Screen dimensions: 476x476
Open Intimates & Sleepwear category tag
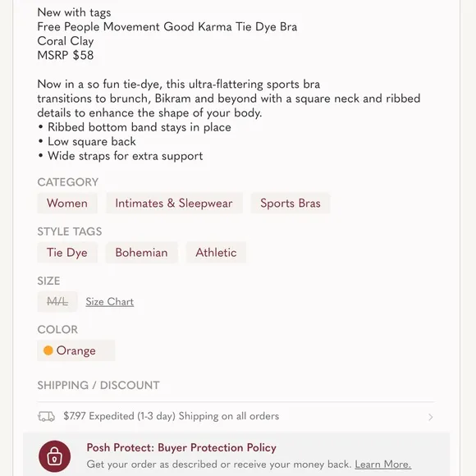tap(174, 203)
